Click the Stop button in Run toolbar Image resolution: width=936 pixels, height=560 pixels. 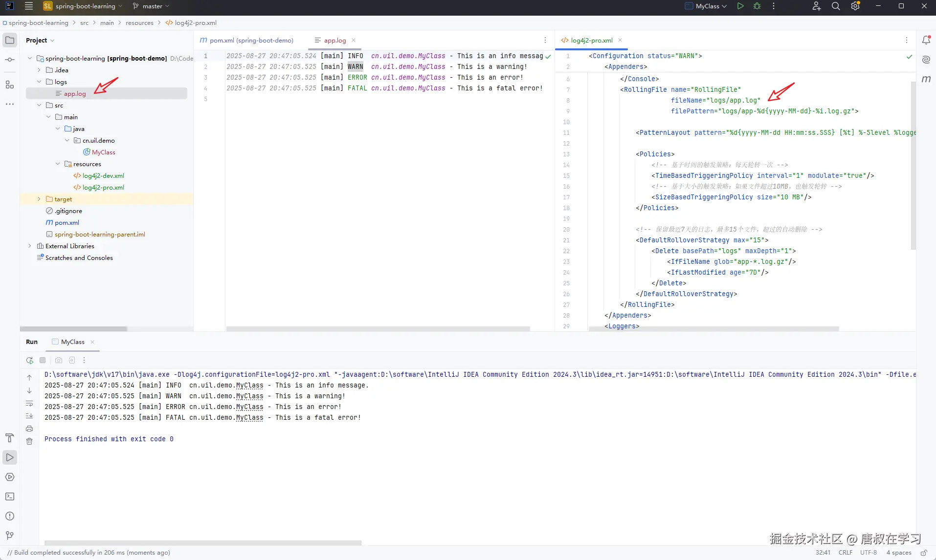[43, 360]
